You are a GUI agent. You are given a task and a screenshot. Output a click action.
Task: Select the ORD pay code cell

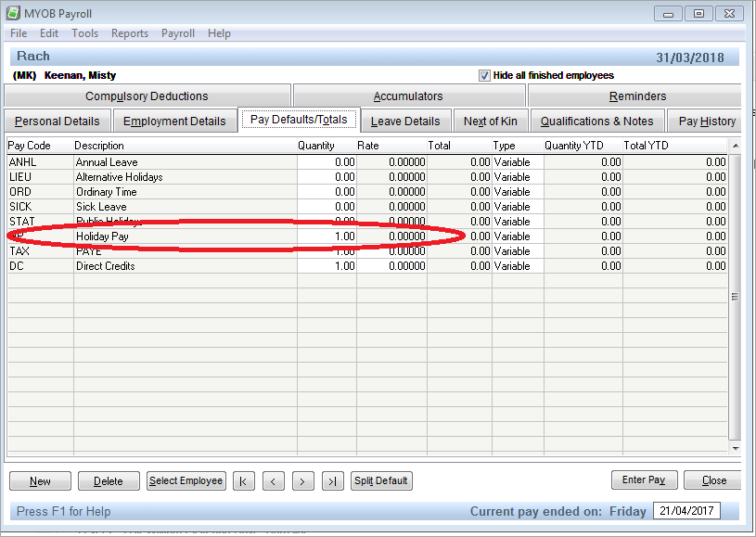41,192
